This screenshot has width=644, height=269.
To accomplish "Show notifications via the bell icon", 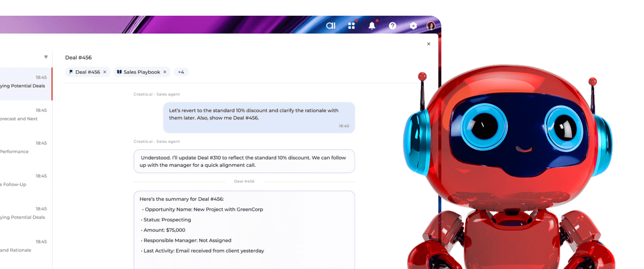I will 372,26.
